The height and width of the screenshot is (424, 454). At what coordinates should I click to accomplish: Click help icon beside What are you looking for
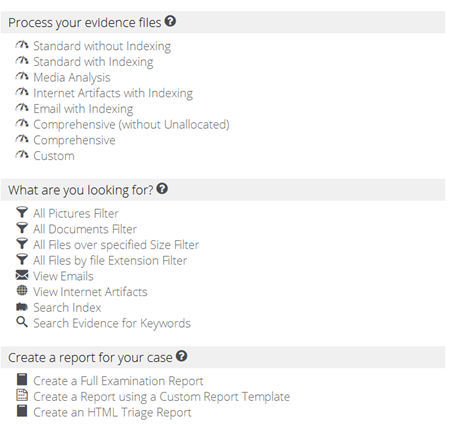(x=162, y=189)
